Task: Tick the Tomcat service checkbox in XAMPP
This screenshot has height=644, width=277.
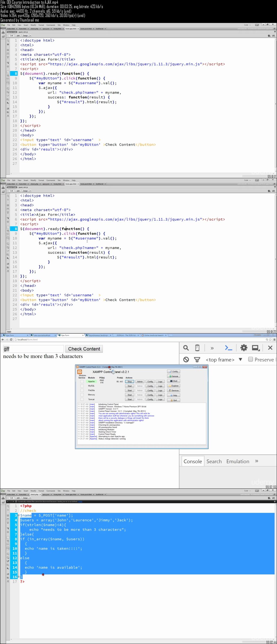Action: point(82,399)
